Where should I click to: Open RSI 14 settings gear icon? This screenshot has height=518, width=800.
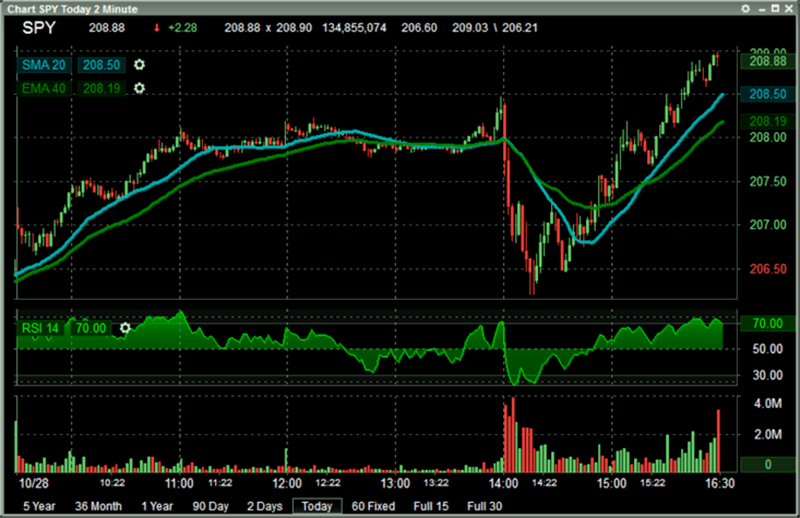pos(125,328)
